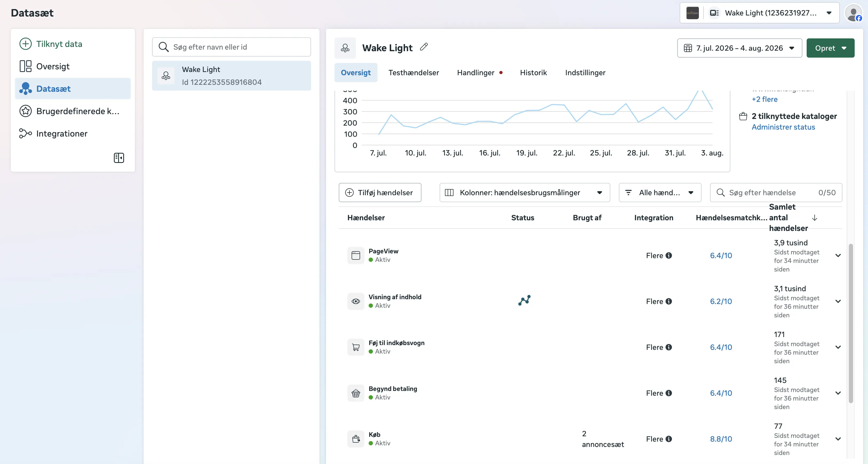This screenshot has width=868, height=464.
Task: Click Administrer status link
Action: coord(783,127)
